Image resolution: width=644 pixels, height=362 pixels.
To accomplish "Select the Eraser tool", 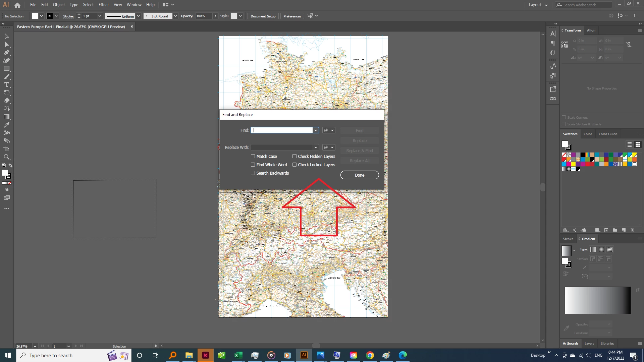I will pyautogui.click(x=7, y=101).
